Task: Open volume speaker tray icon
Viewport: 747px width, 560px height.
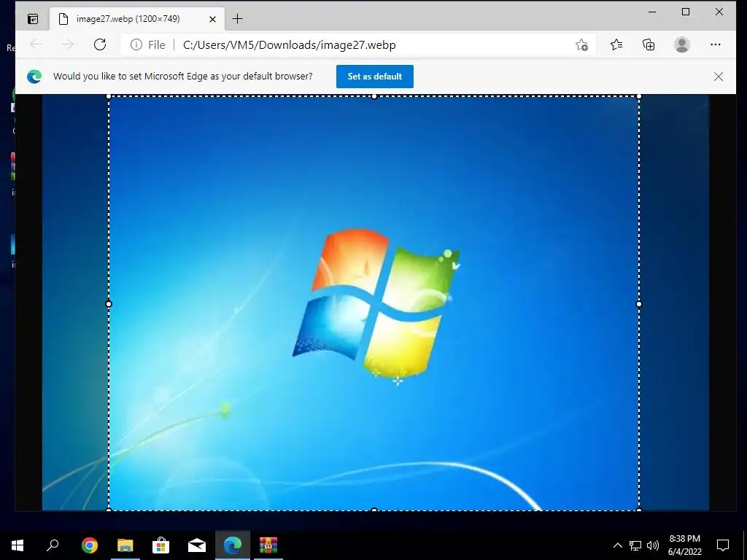Action: [653, 545]
